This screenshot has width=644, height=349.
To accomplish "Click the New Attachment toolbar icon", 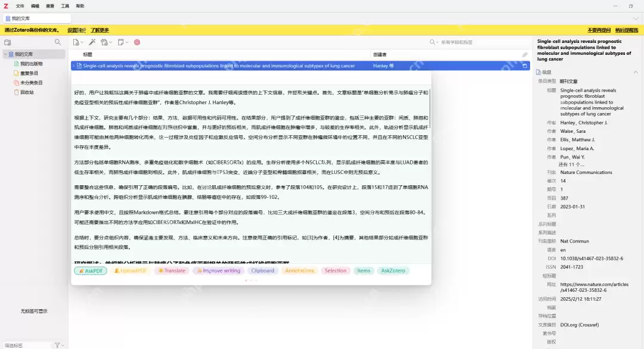I will click(x=105, y=42).
